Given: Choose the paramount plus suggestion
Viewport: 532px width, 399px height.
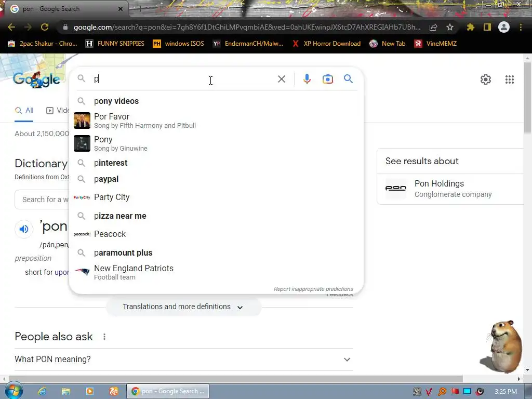Looking at the screenshot, I should tap(216, 253).
